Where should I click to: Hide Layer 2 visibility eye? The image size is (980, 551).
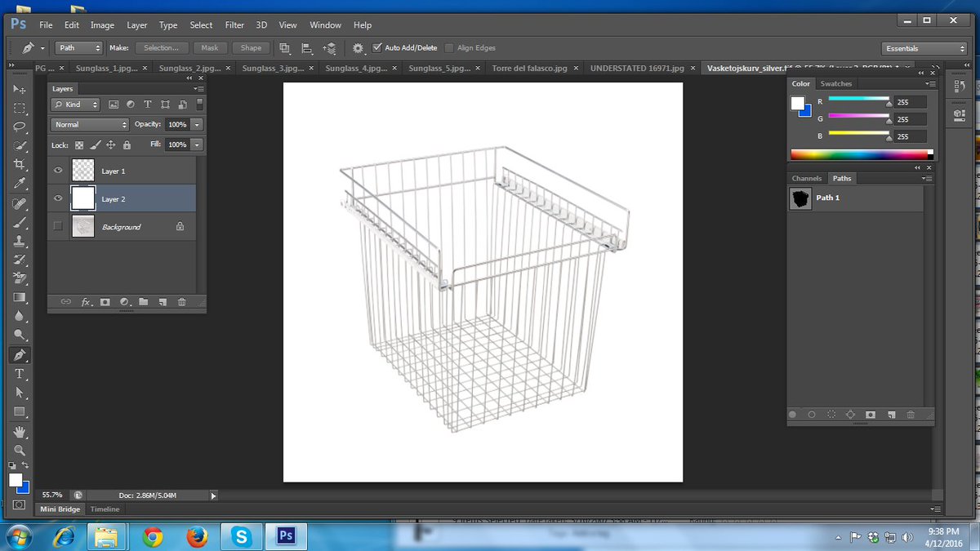click(58, 198)
